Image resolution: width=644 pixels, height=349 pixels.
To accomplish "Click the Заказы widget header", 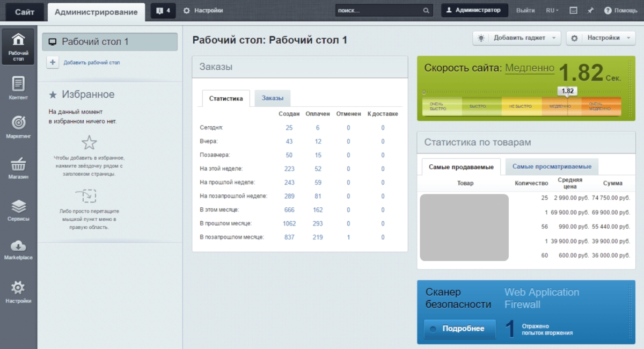I will pos(300,67).
